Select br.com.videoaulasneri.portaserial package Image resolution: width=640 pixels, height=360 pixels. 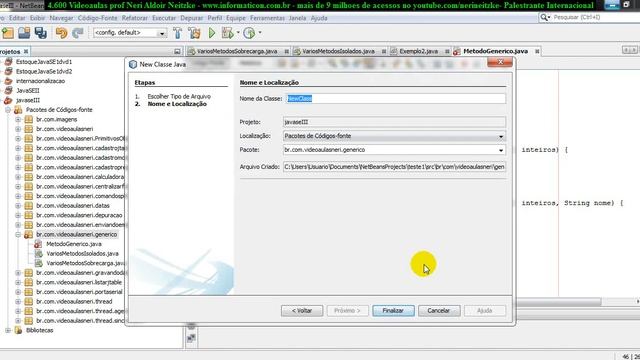click(x=79, y=292)
